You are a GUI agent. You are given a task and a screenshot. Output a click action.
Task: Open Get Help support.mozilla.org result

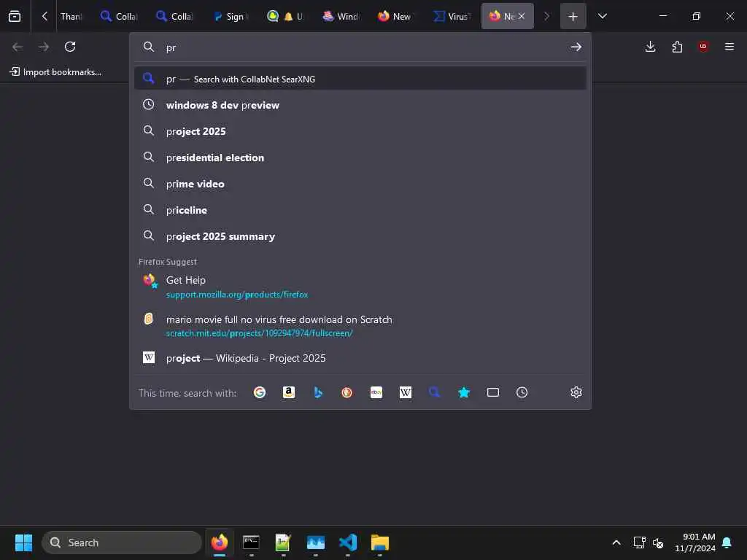pyautogui.click(x=360, y=287)
